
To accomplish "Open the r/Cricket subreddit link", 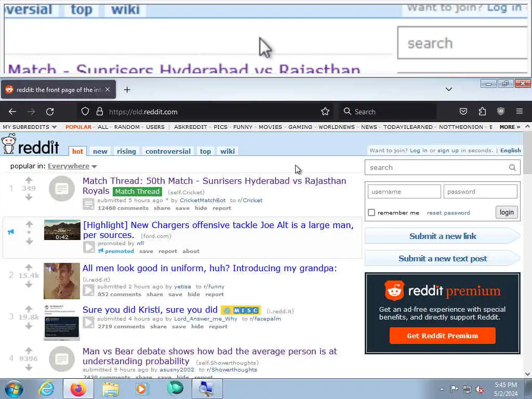I will [250, 200].
